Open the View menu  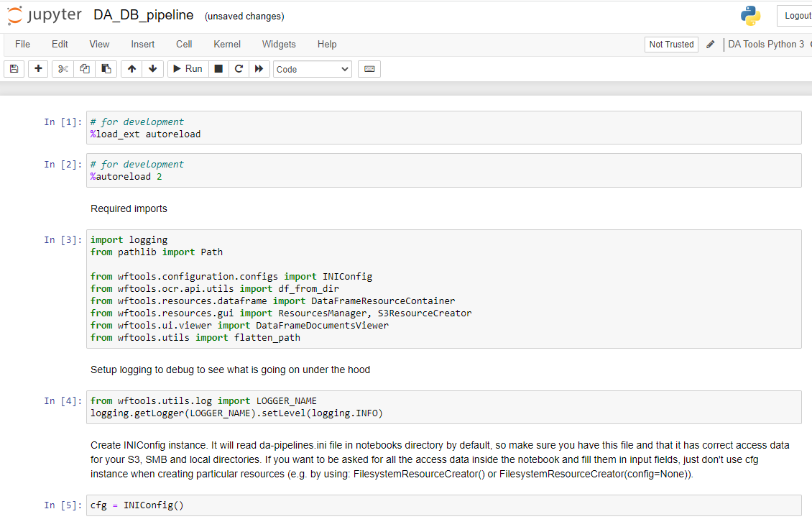point(99,45)
